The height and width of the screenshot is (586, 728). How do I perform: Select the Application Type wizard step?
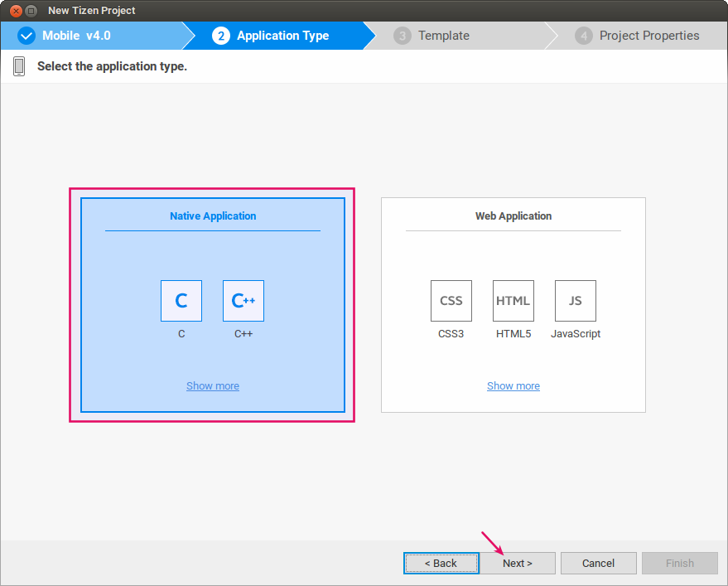282,36
